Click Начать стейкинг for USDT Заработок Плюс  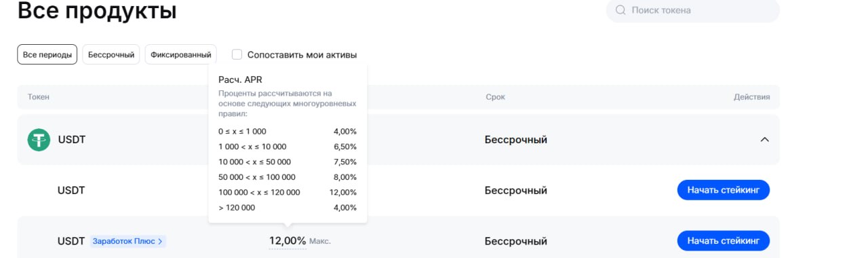pyautogui.click(x=724, y=240)
